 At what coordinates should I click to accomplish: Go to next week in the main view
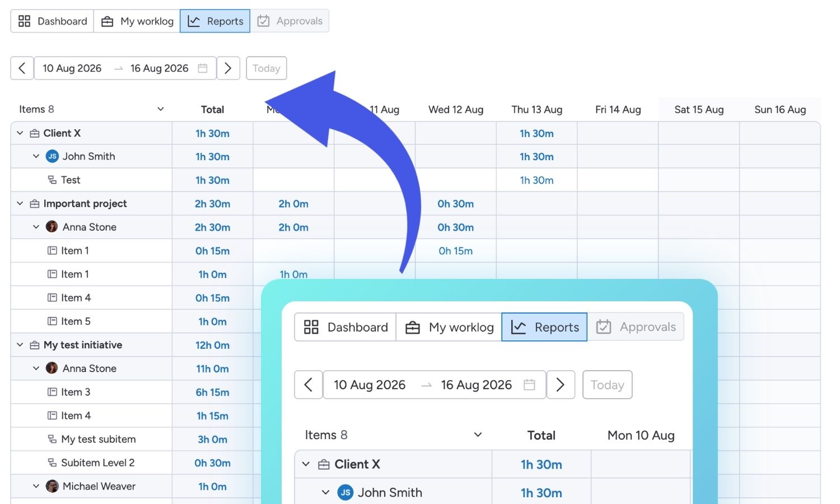coord(228,68)
